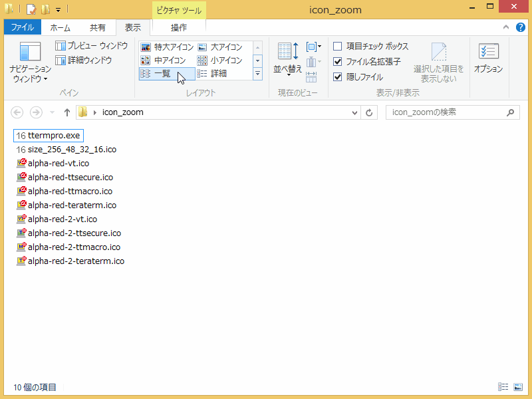Uncheck file name extensions (ファイル名拡張子)
The height and width of the screenshot is (399, 532).
338,61
